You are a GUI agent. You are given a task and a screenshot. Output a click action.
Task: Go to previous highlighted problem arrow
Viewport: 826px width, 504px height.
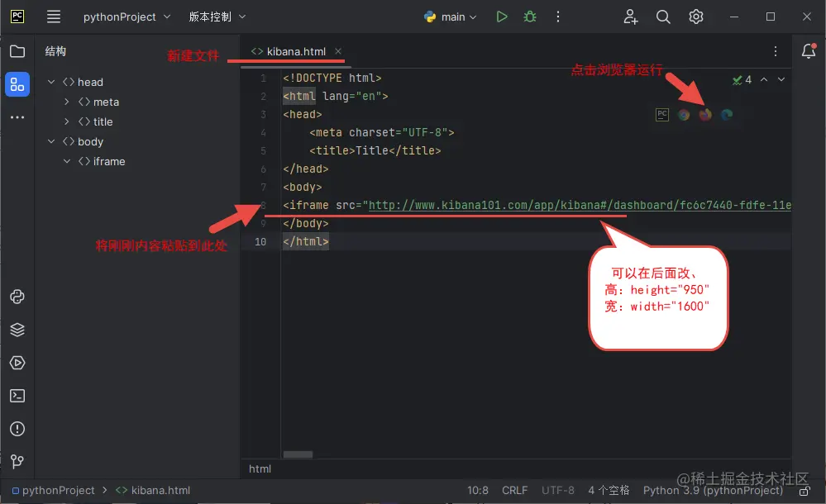[764, 79]
